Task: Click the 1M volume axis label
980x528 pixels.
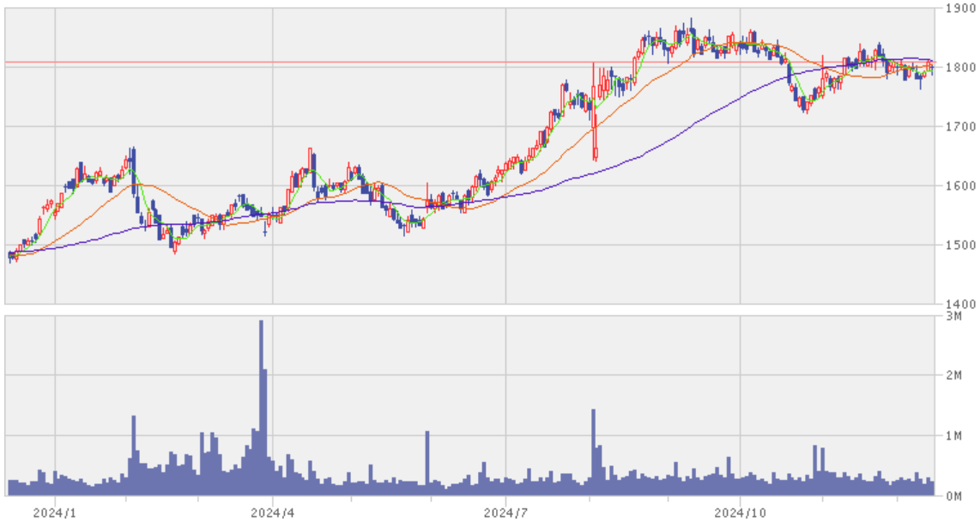Action: click(x=953, y=436)
